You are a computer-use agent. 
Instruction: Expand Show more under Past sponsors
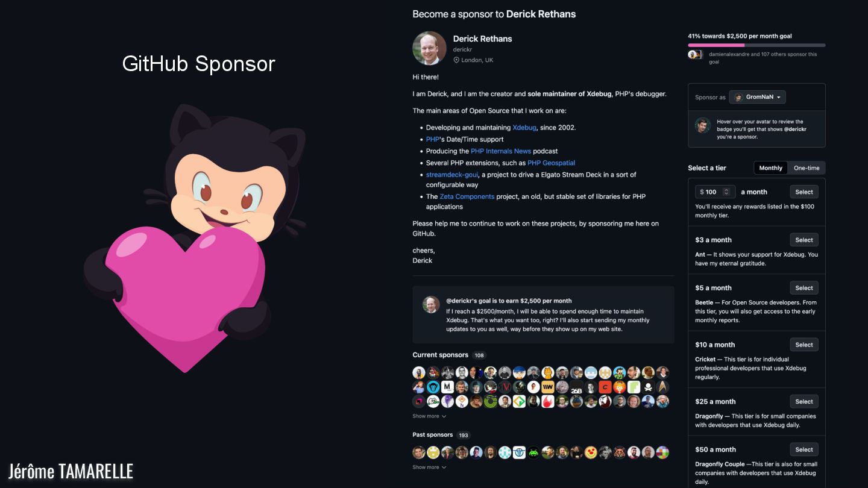(x=429, y=468)
